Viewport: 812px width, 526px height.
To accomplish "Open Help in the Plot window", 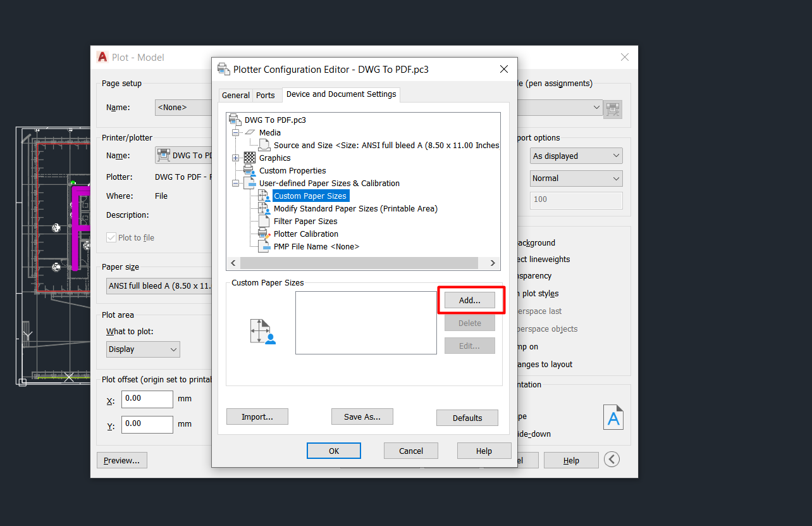I will [571, 460].
